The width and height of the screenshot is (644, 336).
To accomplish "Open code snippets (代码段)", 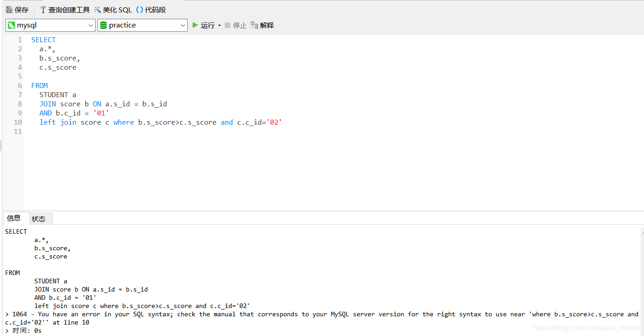I will coord(151,10).
